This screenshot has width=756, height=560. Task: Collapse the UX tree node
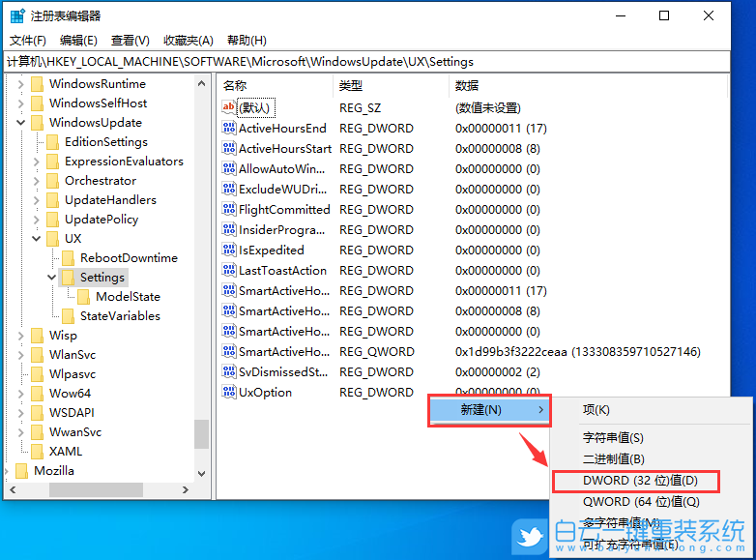[x=36, y=238]
